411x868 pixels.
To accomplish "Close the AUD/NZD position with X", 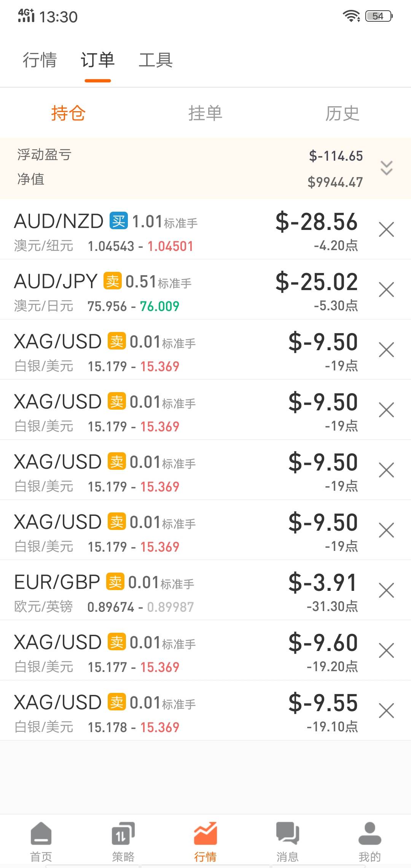I will pos(386,230).
